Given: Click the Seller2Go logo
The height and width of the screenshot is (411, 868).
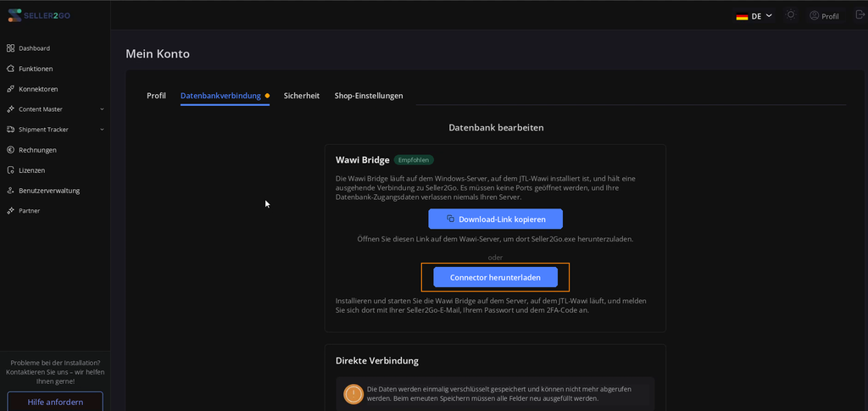Looking at the screenshot, I should click(x=39, y=15).
